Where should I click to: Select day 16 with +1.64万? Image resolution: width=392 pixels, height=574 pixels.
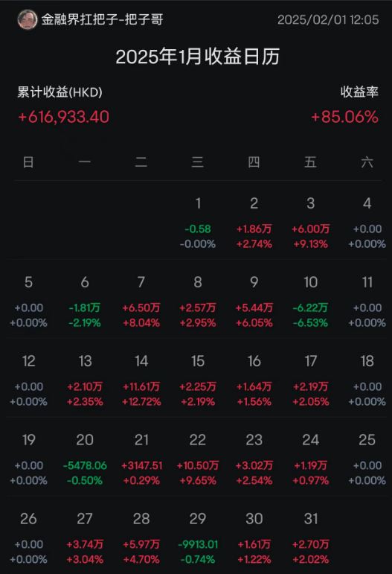254,380
